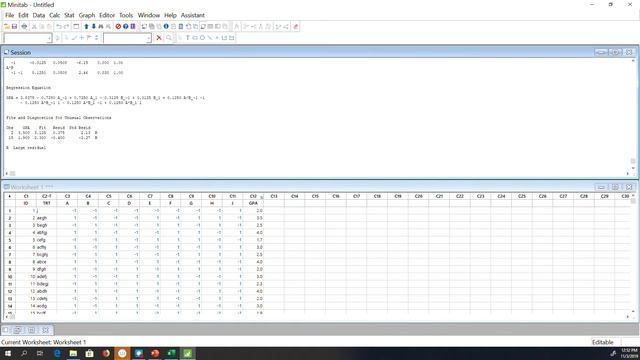This screenshot has height=360, width=640.
Task: Click the Find binoculars icon
Action: (x=100, y=27)
